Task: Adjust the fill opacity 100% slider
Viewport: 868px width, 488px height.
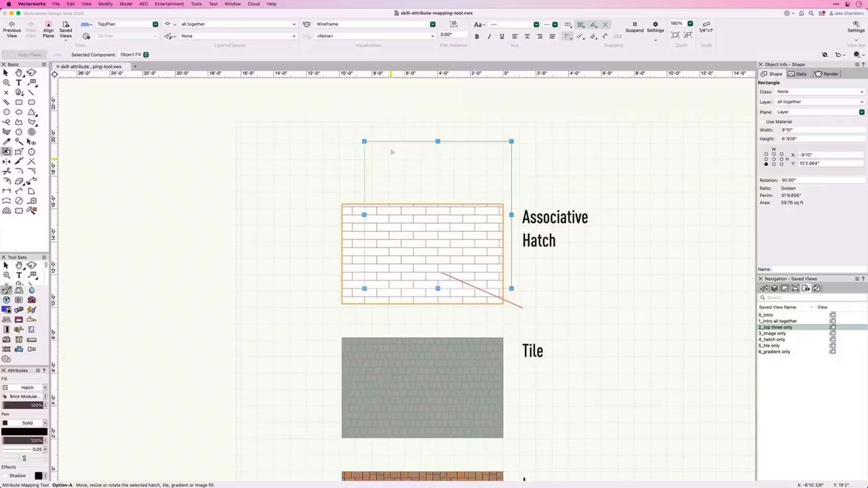Action: point(22,405)
